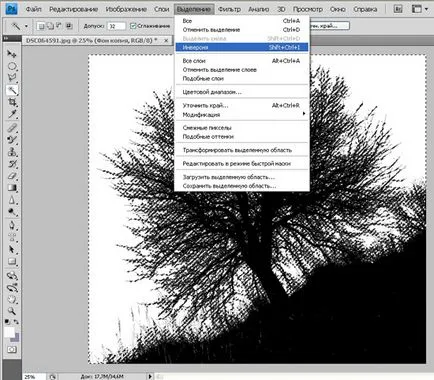Select the Sharpen/Blur tool
Screen dimensions: 434x380
pyautogui.click(x=12, y=200)
